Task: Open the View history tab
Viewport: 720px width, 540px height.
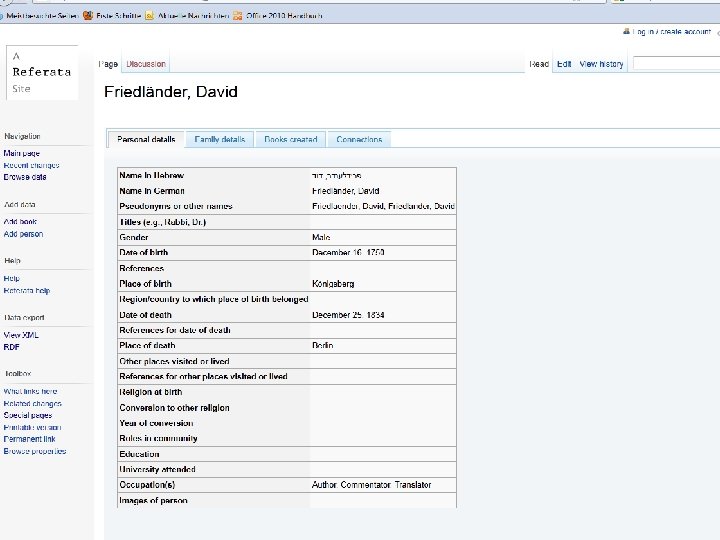Action: click(x=601, y=64)
